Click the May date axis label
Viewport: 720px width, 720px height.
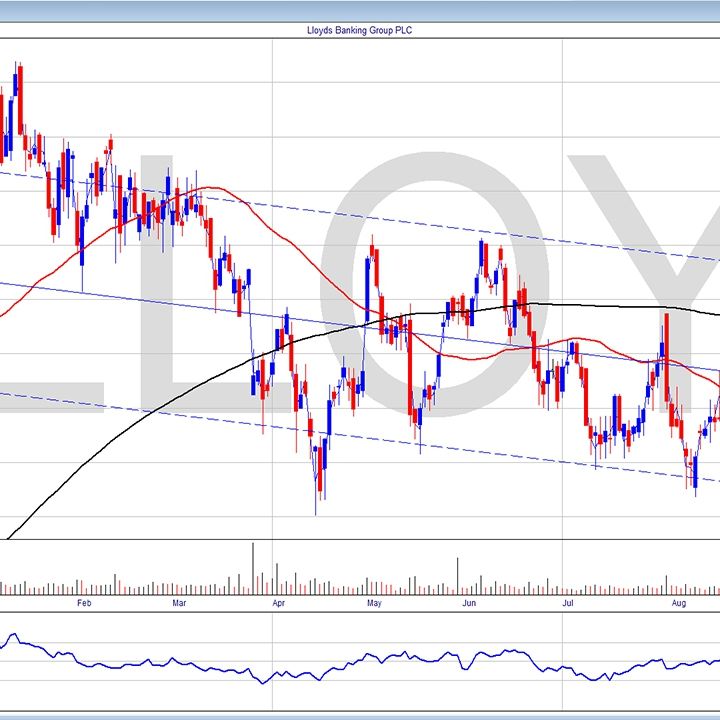[373, 603]
